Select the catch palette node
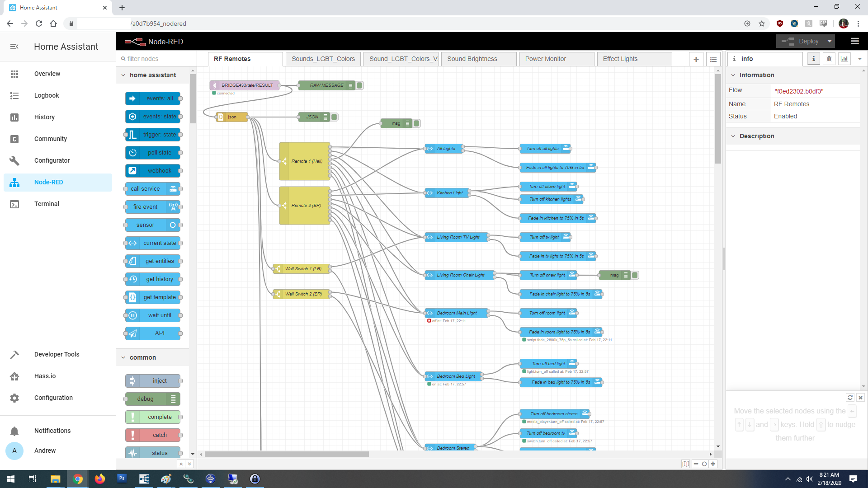The height and width of the screenshot is (488, 868). (x=153, y=435)
